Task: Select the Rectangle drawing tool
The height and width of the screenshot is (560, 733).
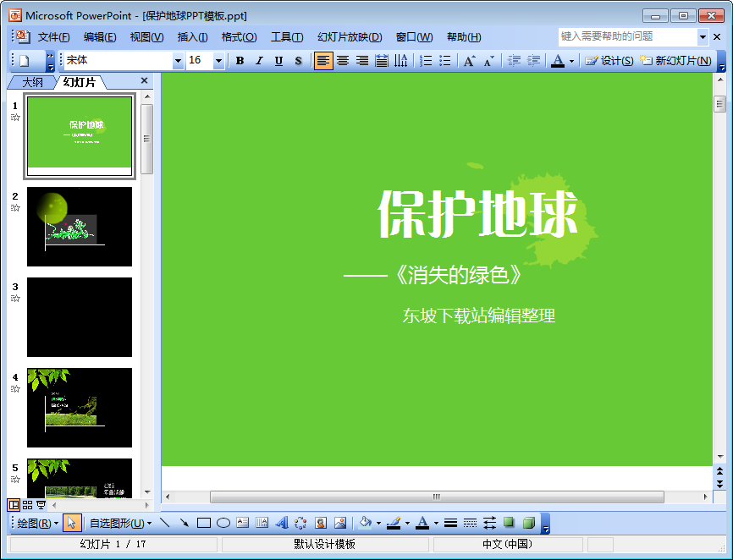Action: [203, 523]
